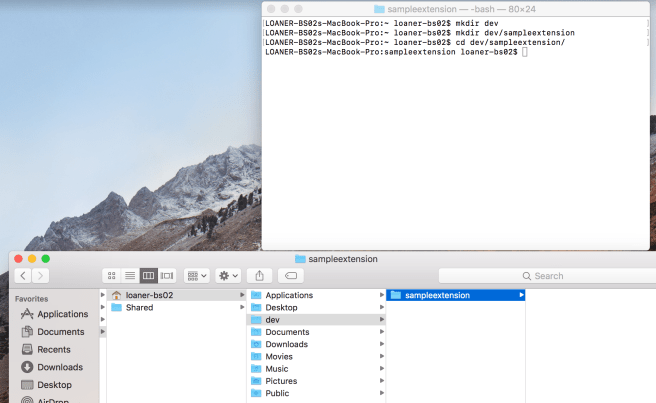Select the Pictures folder in column

click(x=280, y=381)
